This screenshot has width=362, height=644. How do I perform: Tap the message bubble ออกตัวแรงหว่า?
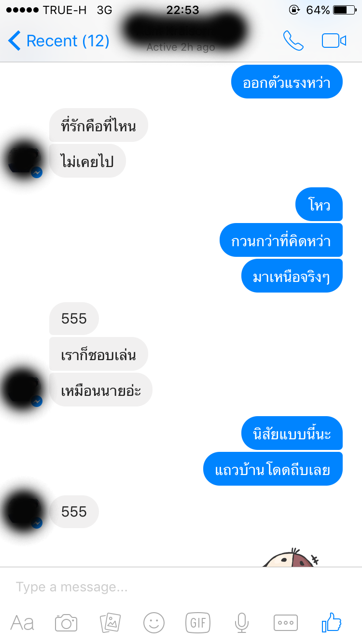point(287,82)
